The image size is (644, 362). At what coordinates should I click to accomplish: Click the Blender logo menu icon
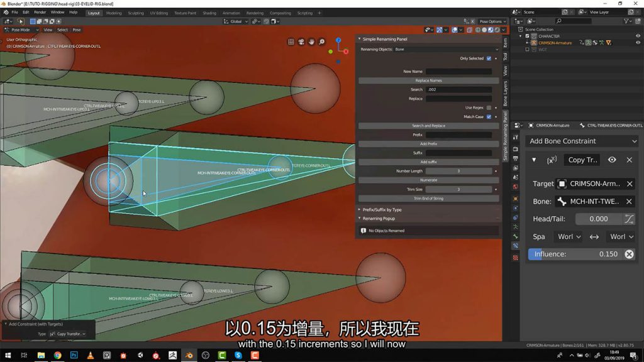(6, 13)
